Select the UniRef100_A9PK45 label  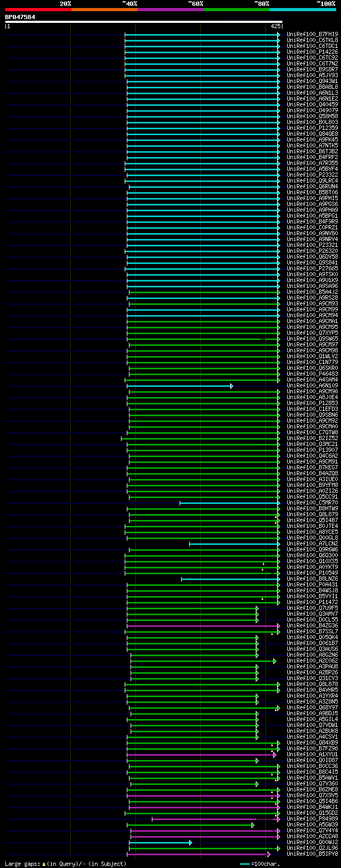tap(312, 139)
